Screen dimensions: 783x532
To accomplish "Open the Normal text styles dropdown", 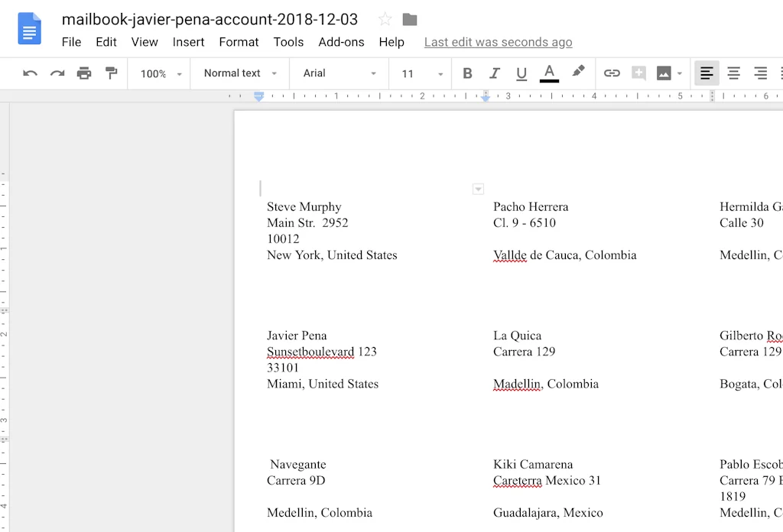I will coord(239,73).
